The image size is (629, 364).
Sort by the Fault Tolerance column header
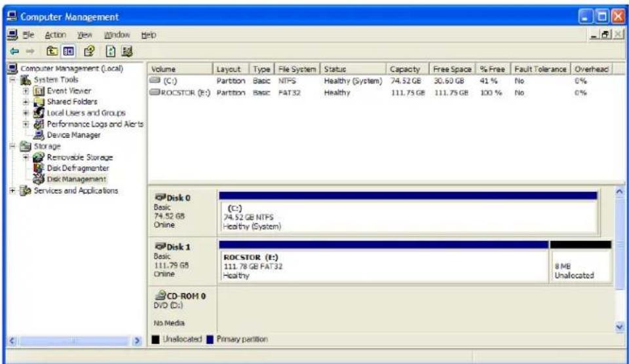pyautogui.click(x=541, y=69)
